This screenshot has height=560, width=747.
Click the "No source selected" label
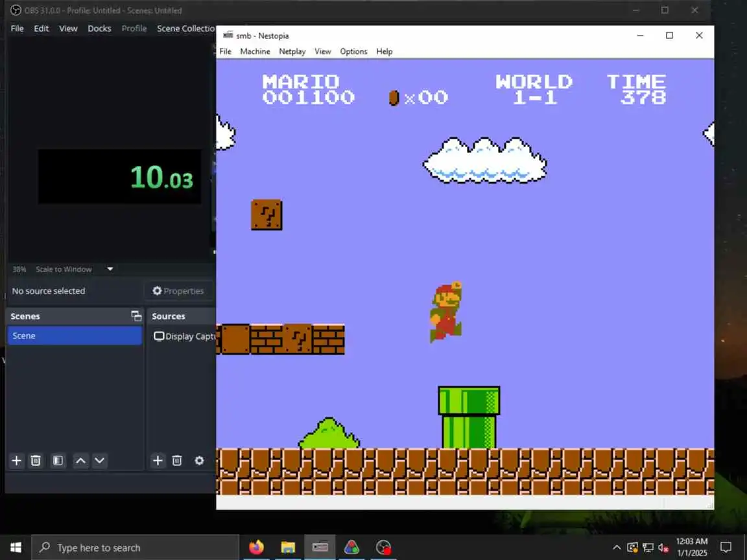tap(49, 291)
